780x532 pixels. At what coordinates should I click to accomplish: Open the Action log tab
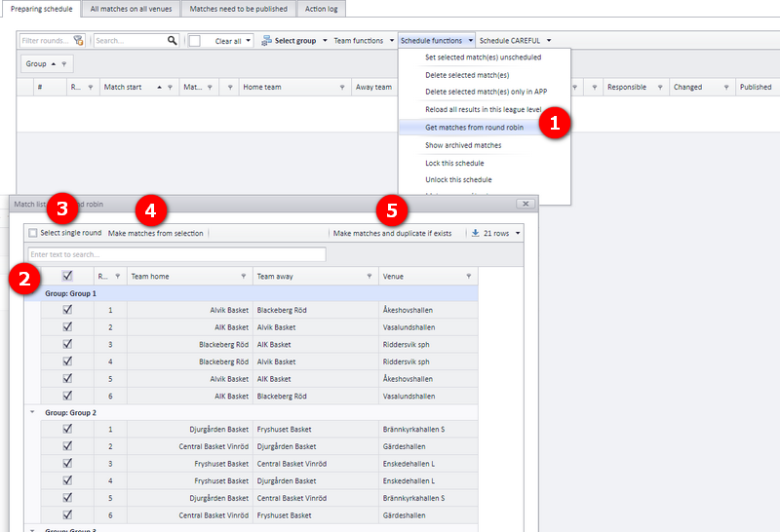coord(321,9)
